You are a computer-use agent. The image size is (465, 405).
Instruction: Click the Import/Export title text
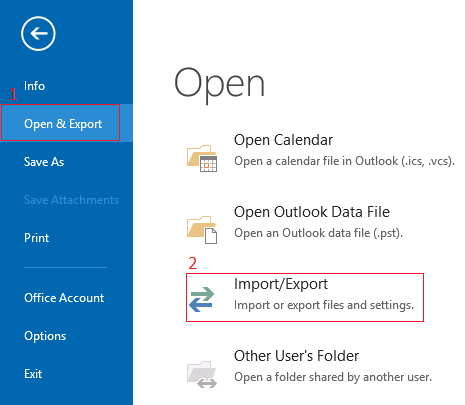[x=281, y=284]
